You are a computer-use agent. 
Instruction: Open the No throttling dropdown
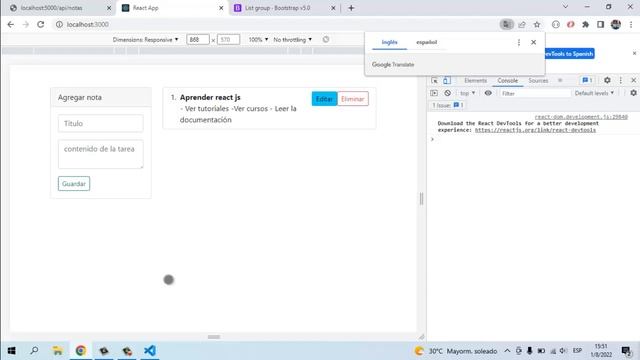(x=293, y=40)
